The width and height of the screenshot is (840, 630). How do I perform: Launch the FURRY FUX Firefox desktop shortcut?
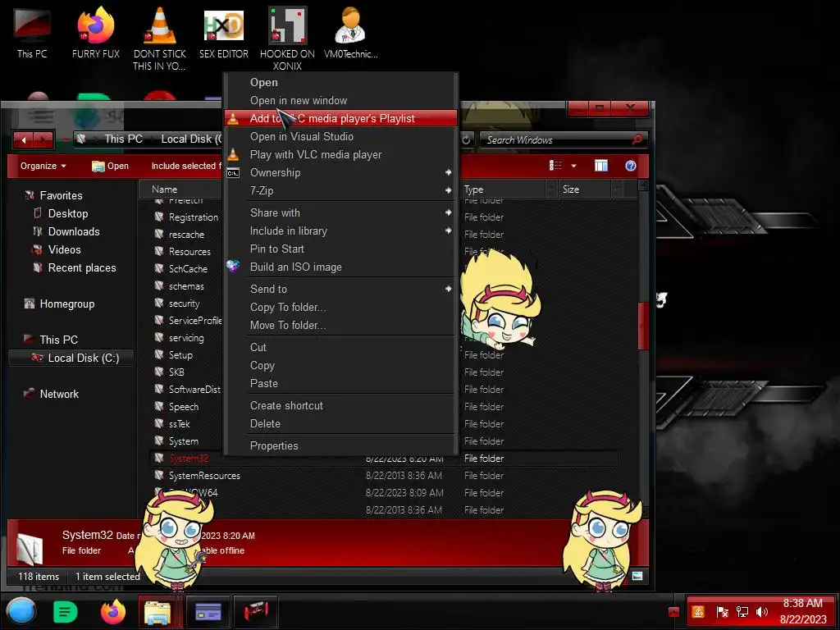pos(95,33)
